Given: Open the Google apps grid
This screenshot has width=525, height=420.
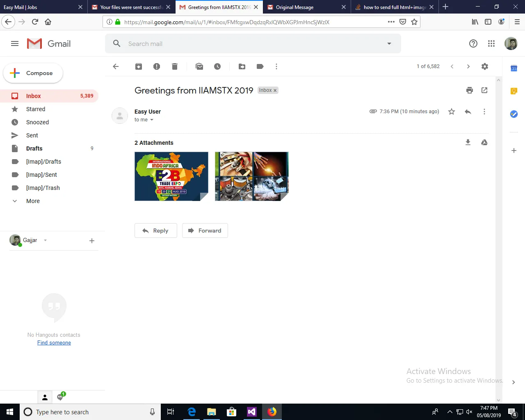Looking at the screenshot, I should tap(491, 43).
